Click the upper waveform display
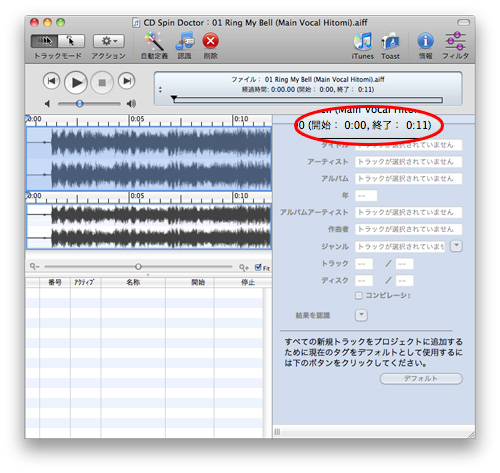 coord(149,159)
